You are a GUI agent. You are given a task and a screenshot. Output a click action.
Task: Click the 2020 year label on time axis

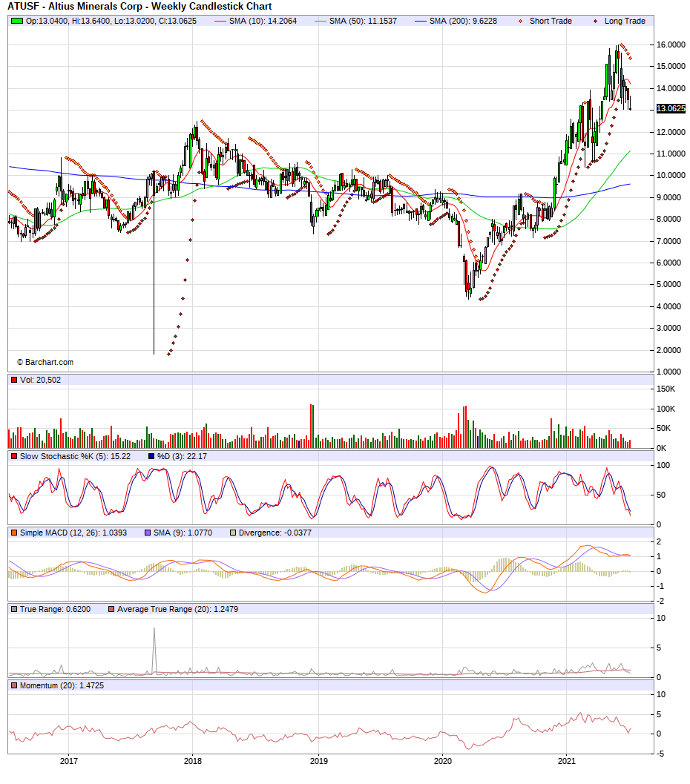[x=442, y=761]
